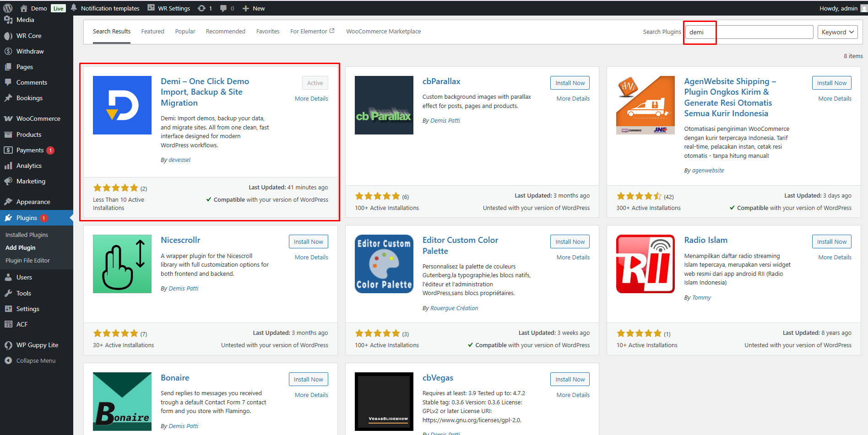The image size is (868, 435).
Task: Click the Demi plugin logo thumbnail
Action: click(x=122, y=105)
